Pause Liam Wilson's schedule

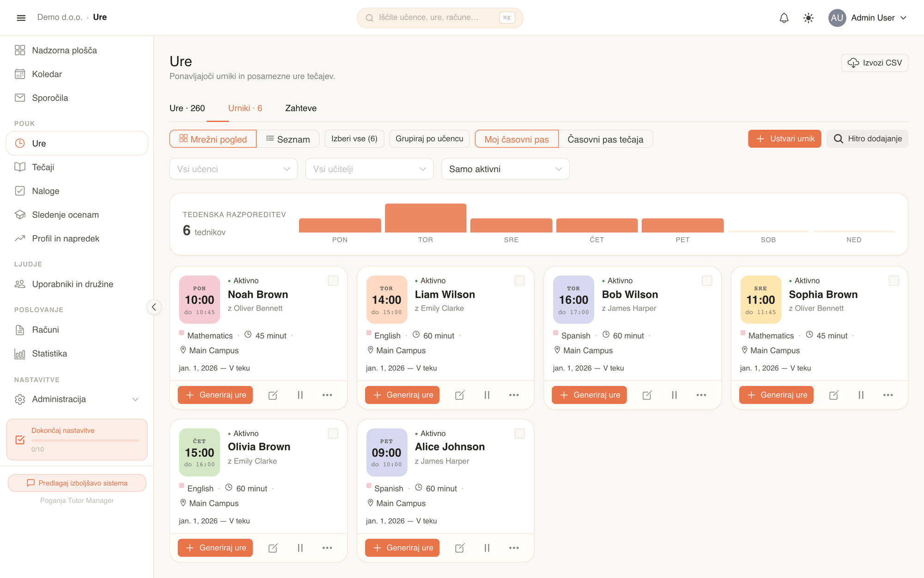(487, 395)
